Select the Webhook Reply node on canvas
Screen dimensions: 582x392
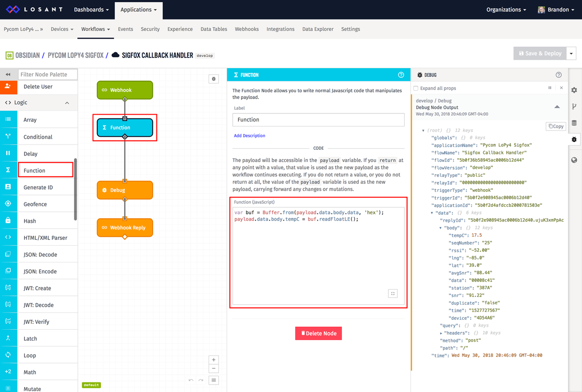(x=125, y=227)
